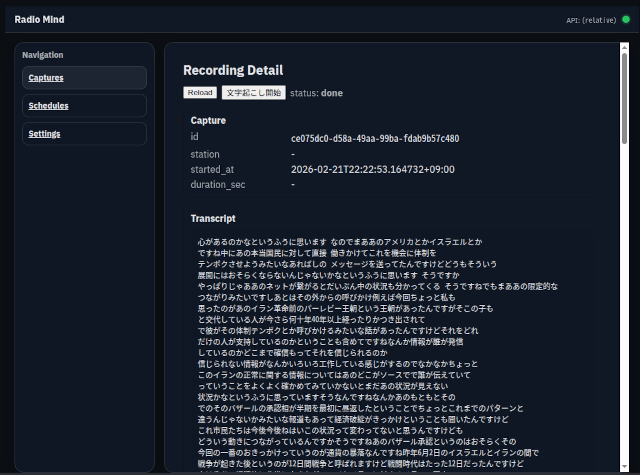Click the duration_sec field label

(217, 185)
